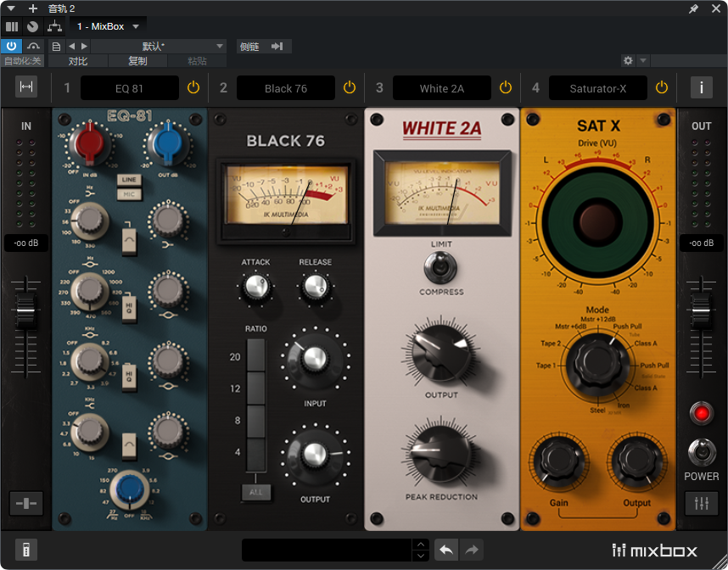Viewport: 728px width, 570px height.
Task: Open the gear settings icon
Action: (x=628, y=60)
